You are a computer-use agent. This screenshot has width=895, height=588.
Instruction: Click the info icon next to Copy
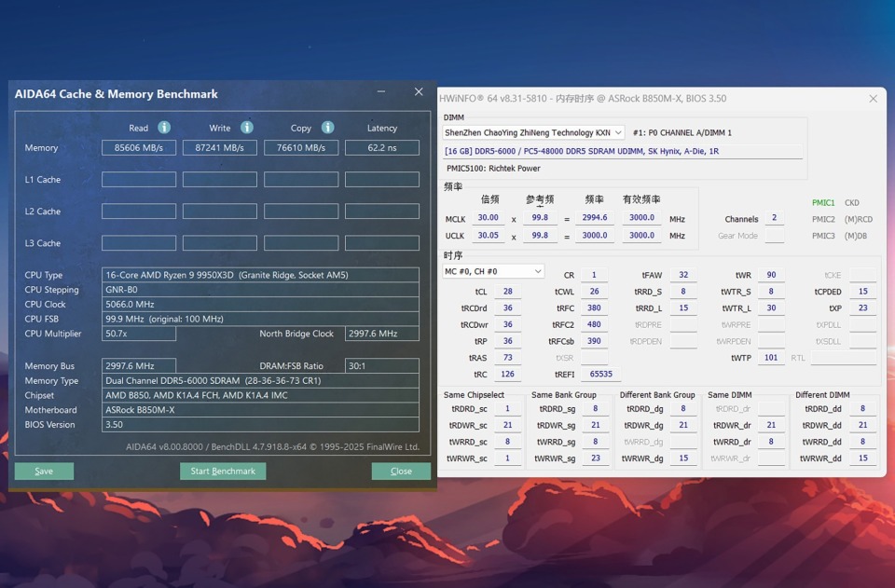tap(327, 128)
